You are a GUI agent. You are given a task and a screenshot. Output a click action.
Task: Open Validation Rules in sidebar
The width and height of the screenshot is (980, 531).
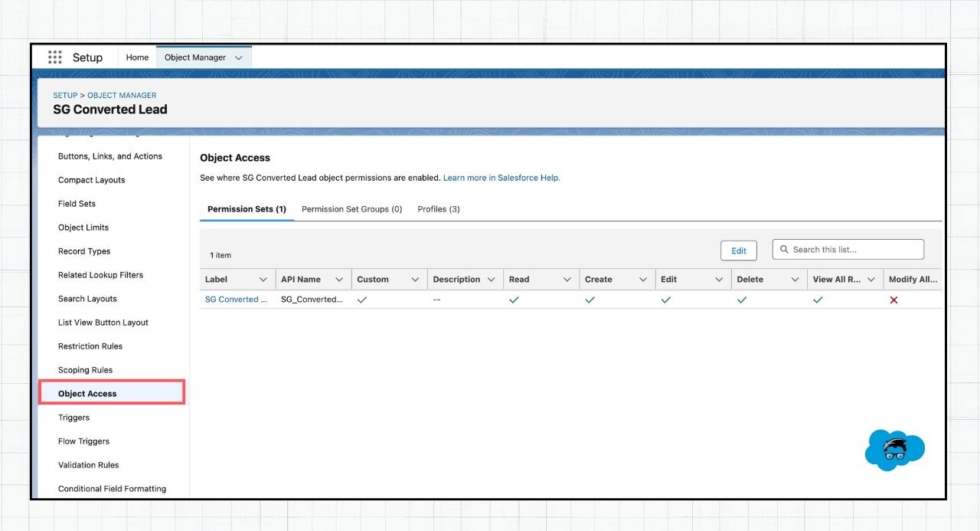(89, 465)
